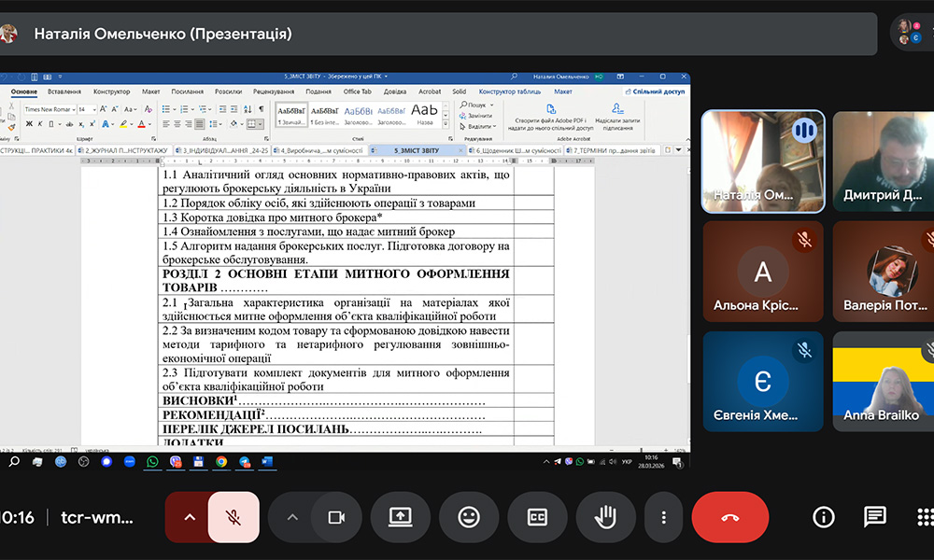Click the present screen icon
934x560 pixels.
point(400,517)
